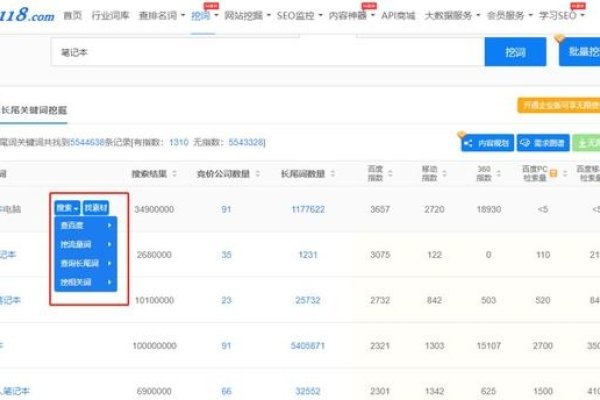The height and width of the screenshot is (400, 600).
Task: Click the 无指数 count 5543328
Action: pos(246,142)
